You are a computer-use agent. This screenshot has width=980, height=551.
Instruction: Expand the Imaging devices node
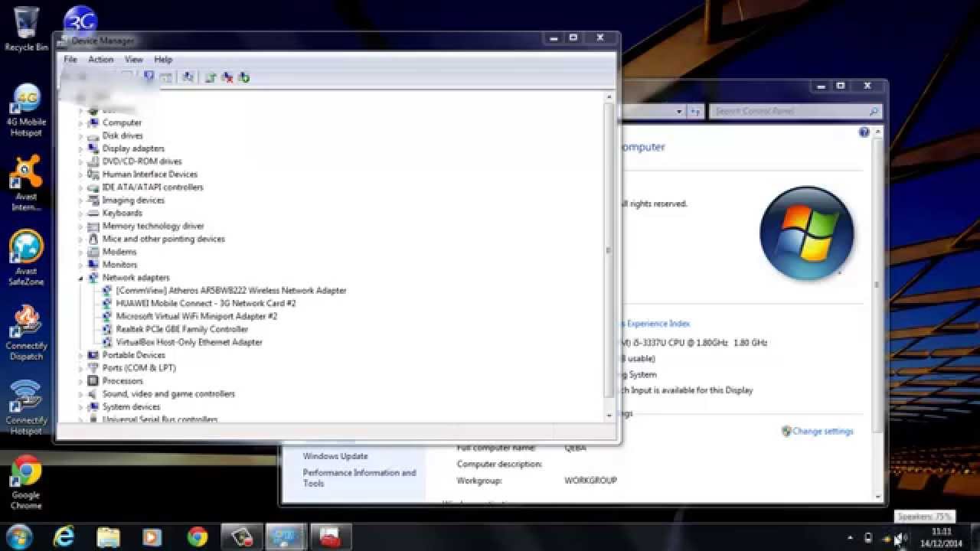pyautogui.click(x=80, y=201)
